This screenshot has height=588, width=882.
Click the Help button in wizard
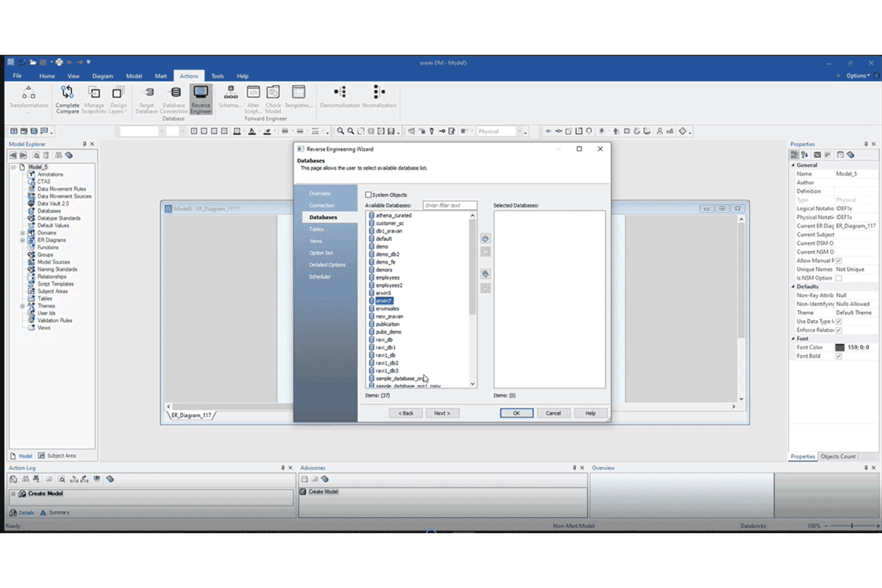[591, 413]
